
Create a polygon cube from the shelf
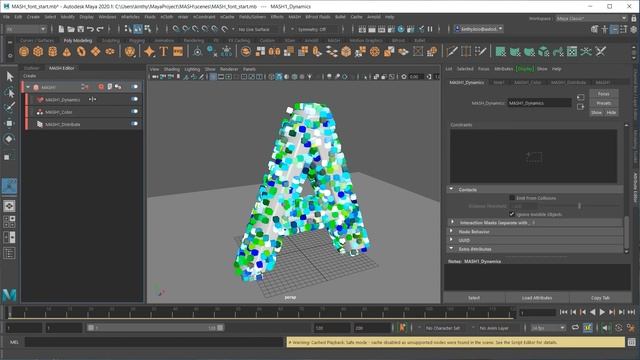click(38, 51)
